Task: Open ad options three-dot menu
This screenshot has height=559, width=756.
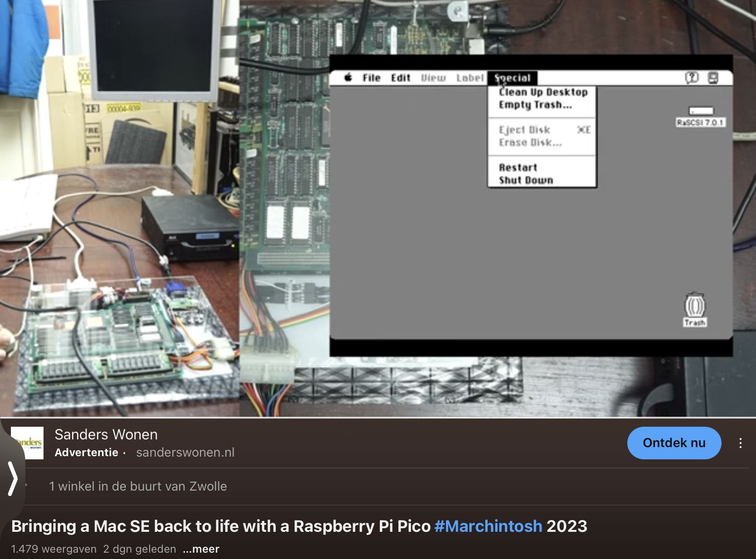Action: tap(740, 443)
